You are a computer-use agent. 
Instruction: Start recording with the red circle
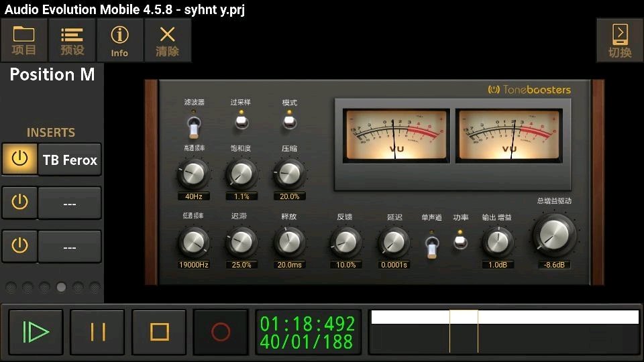point(221,332)
